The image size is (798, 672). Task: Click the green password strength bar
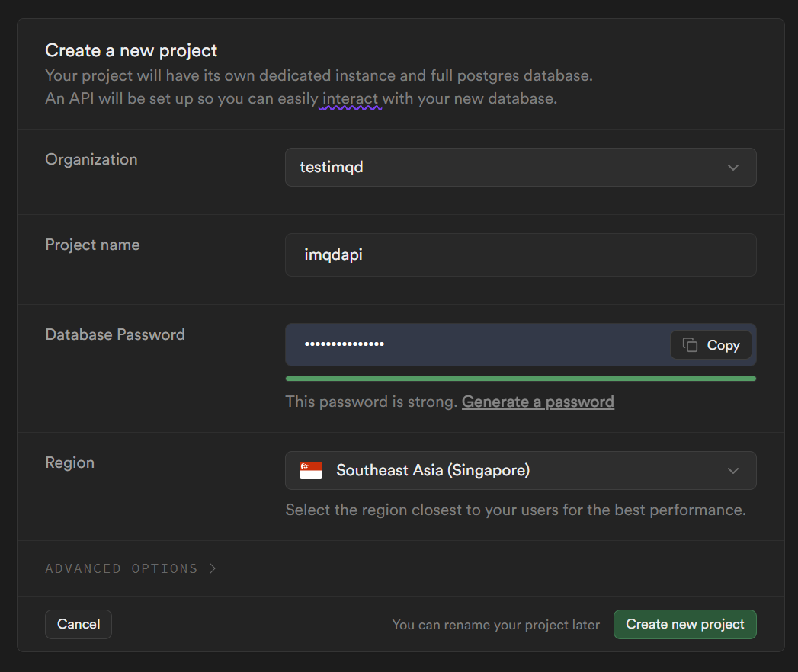[x=520, y=378]
